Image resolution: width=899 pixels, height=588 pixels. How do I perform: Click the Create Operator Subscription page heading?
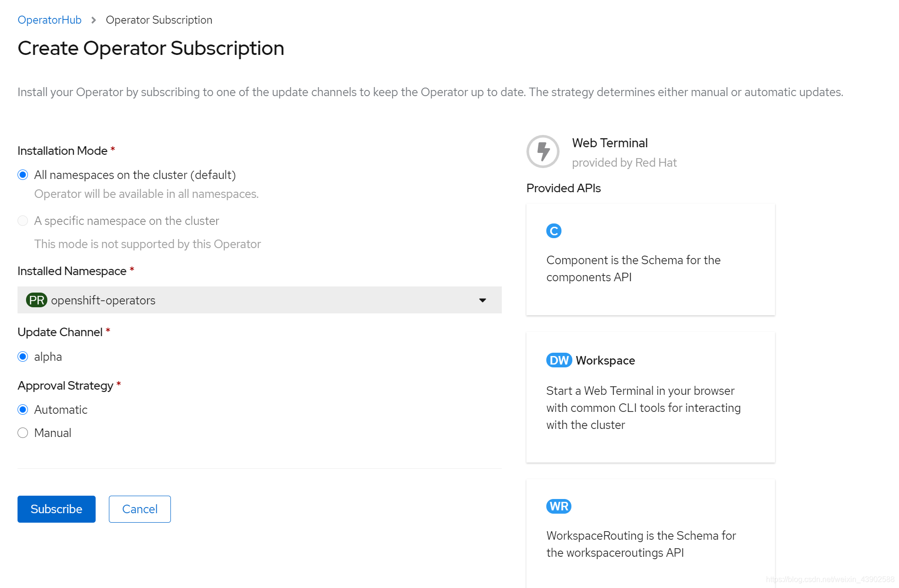coord(151,48)
